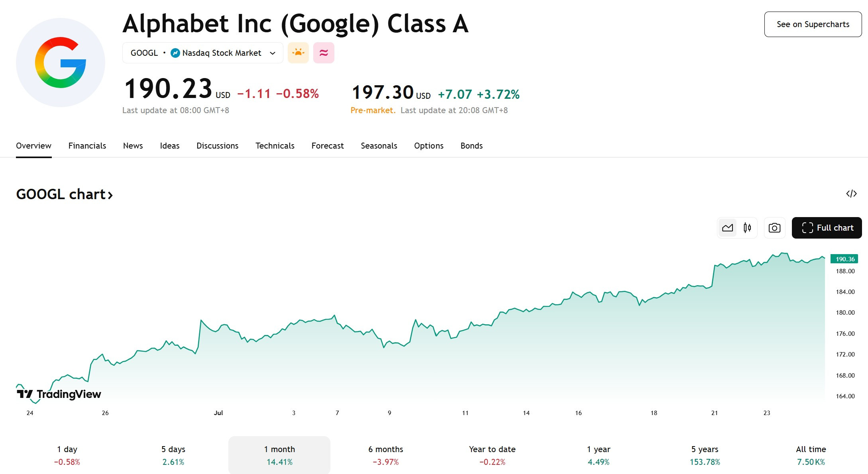The width and height of the screenshot is (868, 474).
Task: Go to the Forecast tab
Action: coord(328,146)
